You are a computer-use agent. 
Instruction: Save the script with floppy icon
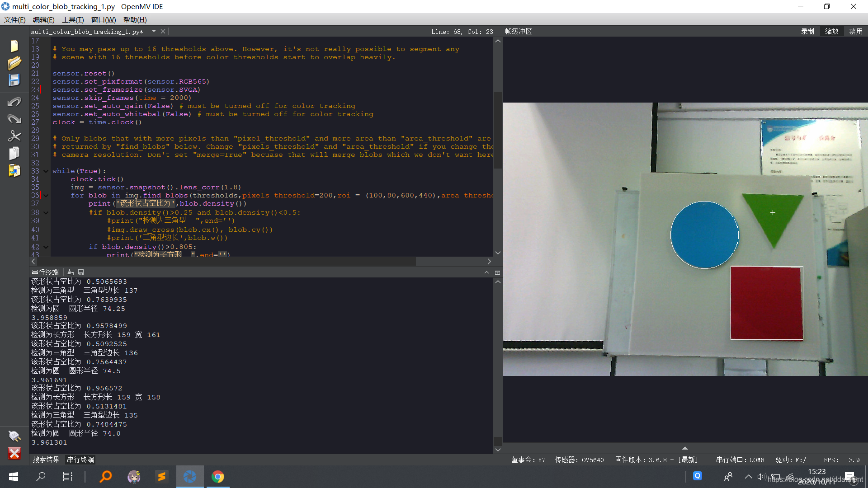(14, 80)
